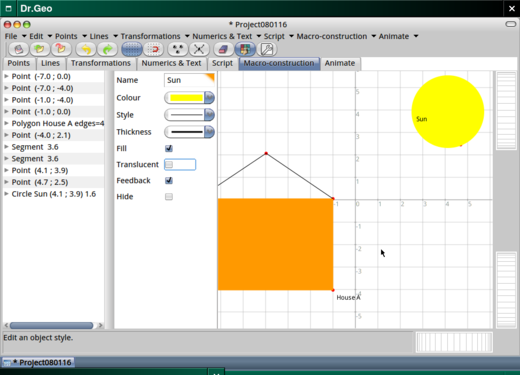
Task: Click the yellow colour swatch
Action: (x=186, y=98)
